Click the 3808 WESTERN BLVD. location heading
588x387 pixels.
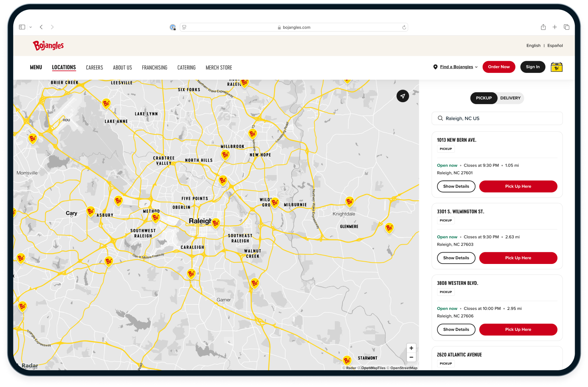[x=457, y=283]
